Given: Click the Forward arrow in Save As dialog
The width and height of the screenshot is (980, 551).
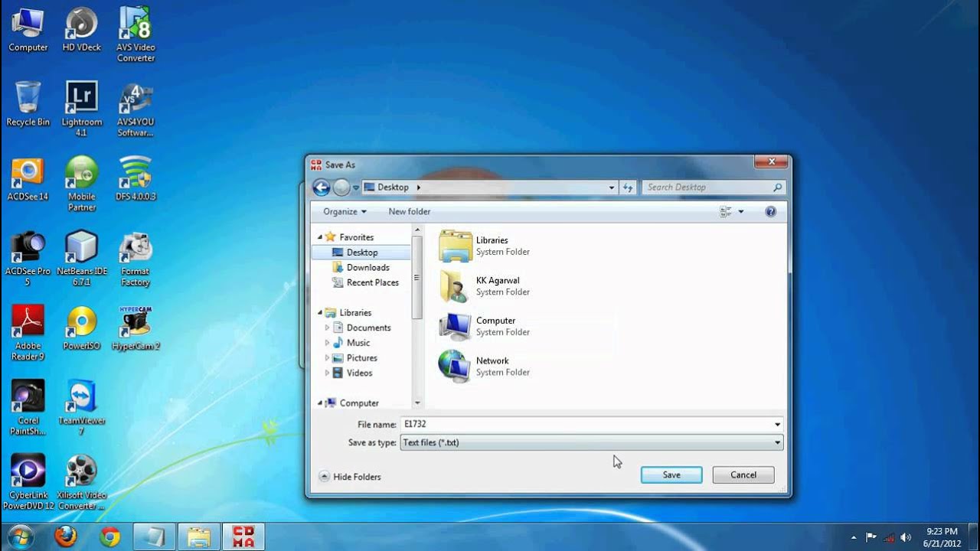Looking at the screenshot, I should pyautogui.click(x=341, y=187).
